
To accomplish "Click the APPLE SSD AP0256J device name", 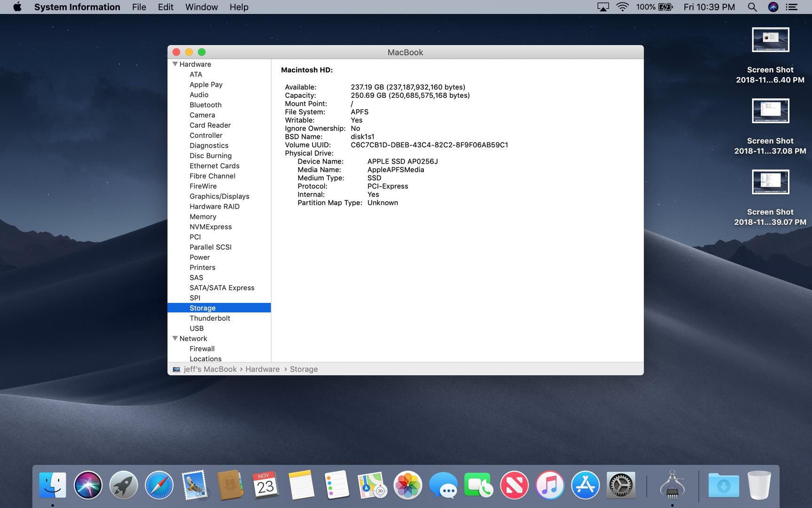I will click(x=402, y=161).
